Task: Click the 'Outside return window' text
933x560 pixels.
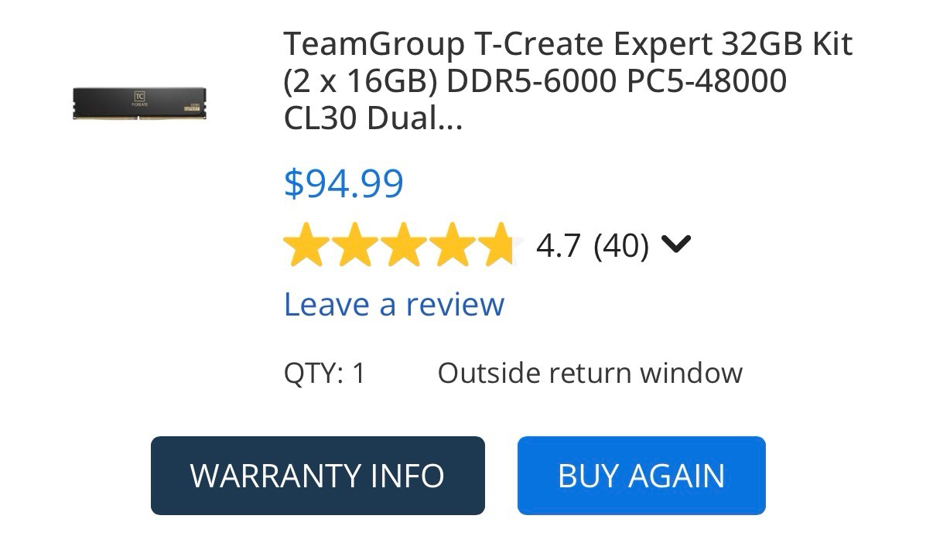Action: (x=590, y=374)
